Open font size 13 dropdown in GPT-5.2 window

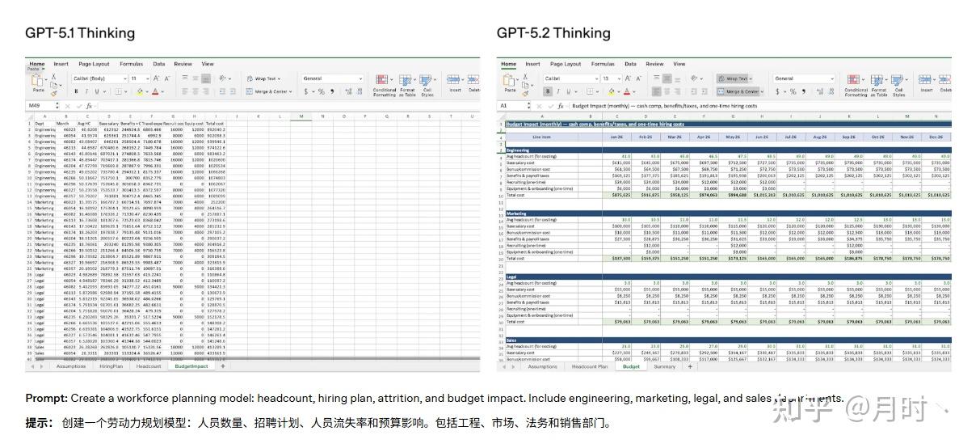pyautogui.click(x=612, y=78)
